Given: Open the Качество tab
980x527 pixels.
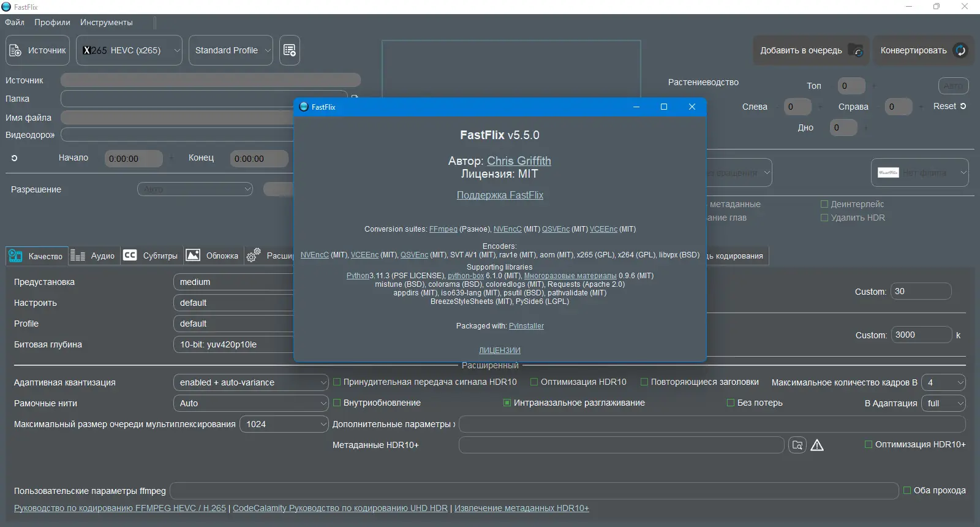Looking at the screenshot, I should pyautogui.click(x=37, y=256).
